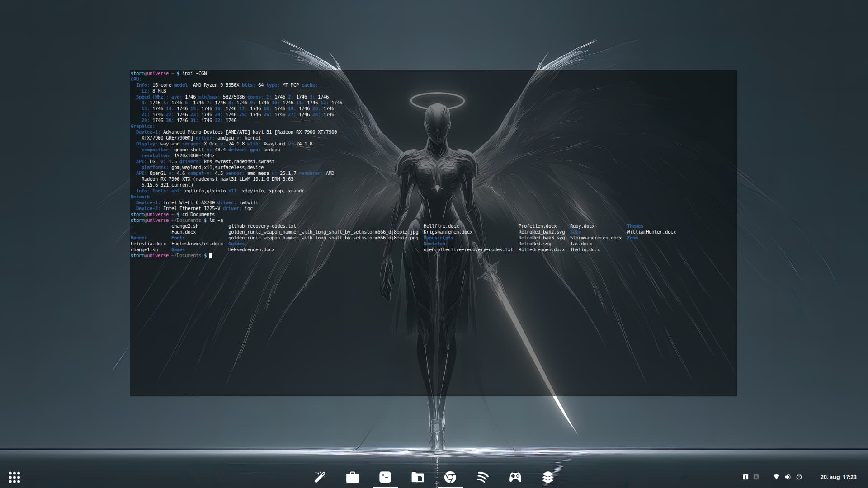
Task: Click Hellfire.docx in terminal listing
Action: (x=441, y=226)
